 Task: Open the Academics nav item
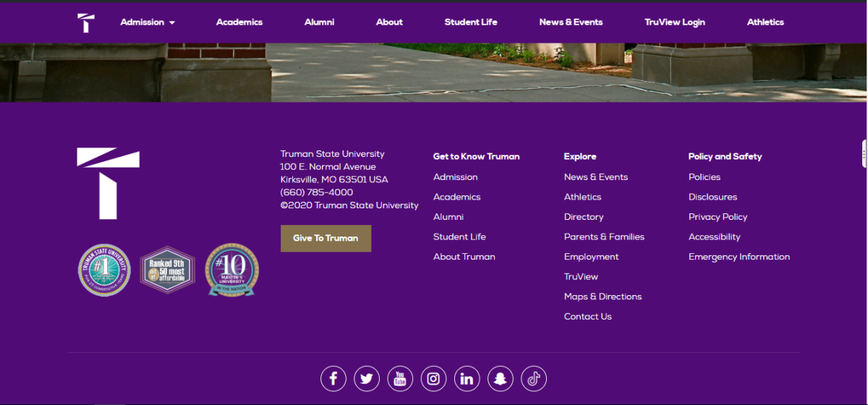tap(239, 22)
